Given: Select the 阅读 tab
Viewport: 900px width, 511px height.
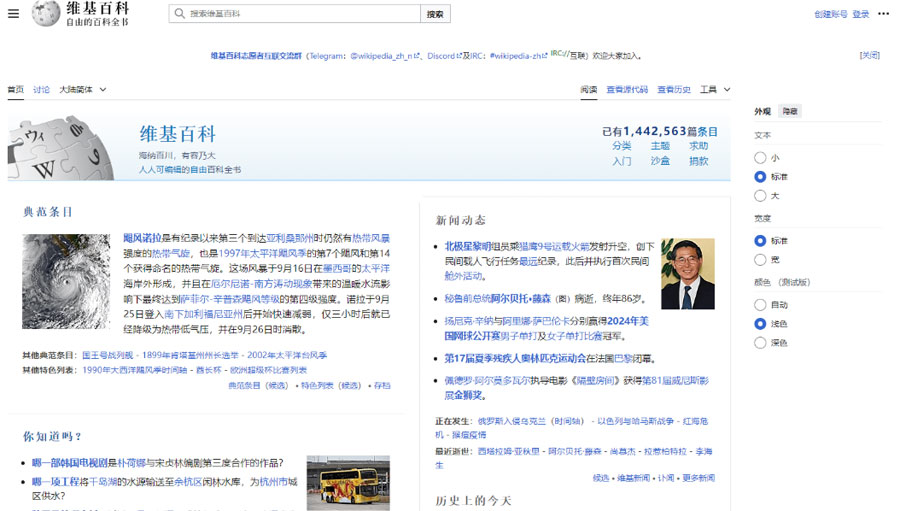Looking at the screenshot, I should tap(588, 90).
